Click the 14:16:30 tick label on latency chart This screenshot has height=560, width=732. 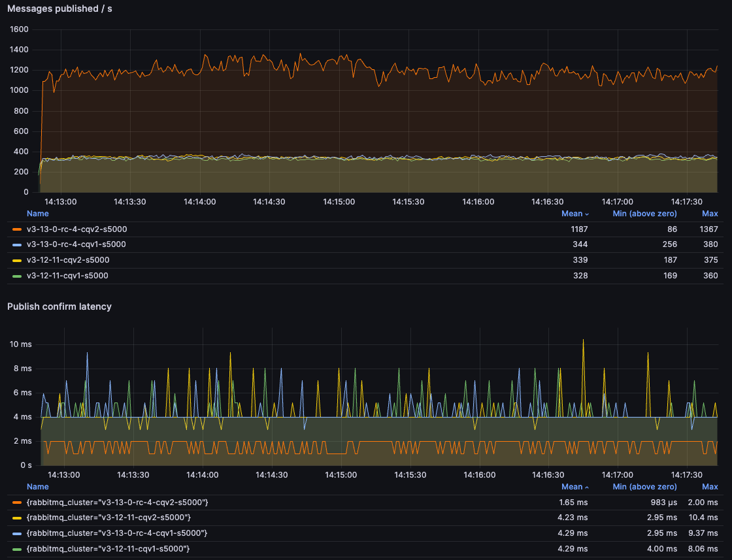(x=548, y=475)
